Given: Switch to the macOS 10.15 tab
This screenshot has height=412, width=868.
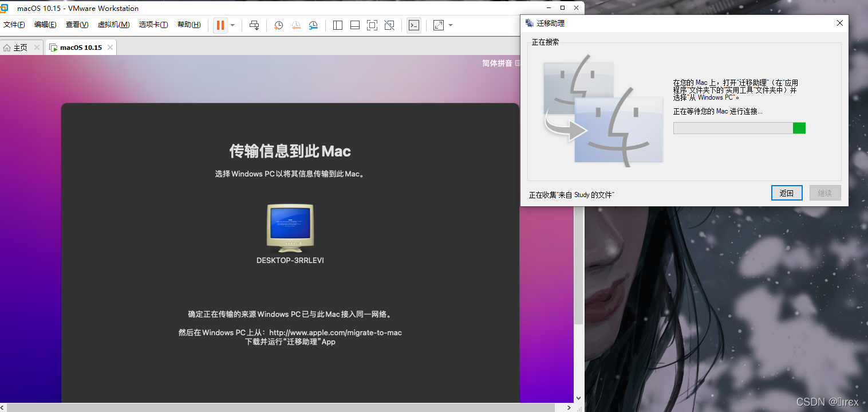Looking at the screenshot, I should point(81,48).
